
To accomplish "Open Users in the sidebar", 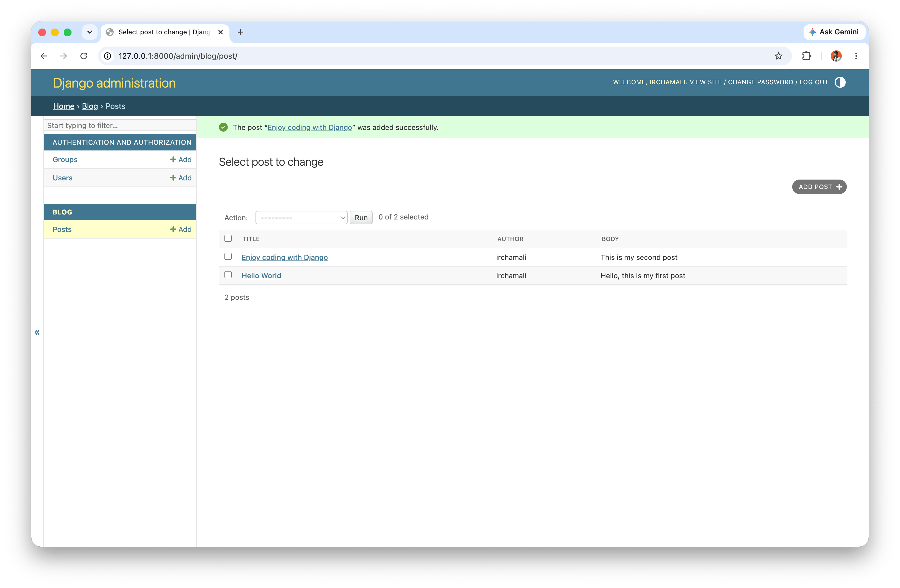I will 62,178.
